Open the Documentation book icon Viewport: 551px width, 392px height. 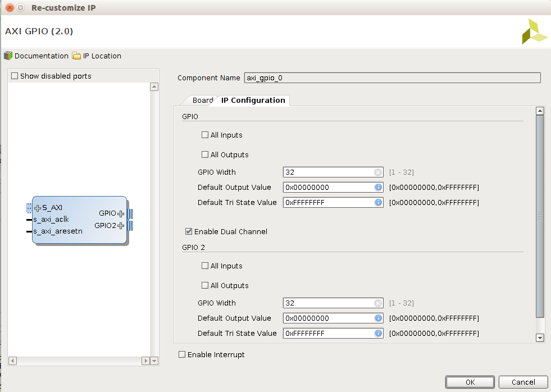click(8, 56)
